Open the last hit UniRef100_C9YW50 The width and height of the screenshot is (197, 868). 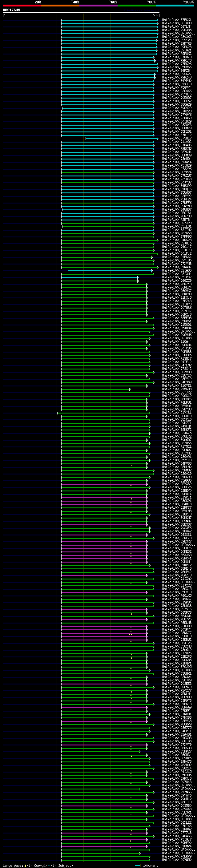(x=177, y=860)
